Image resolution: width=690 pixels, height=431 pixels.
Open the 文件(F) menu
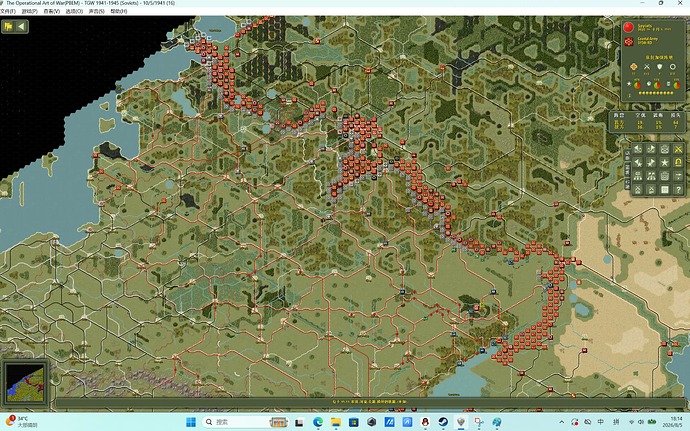click(7, 11)
